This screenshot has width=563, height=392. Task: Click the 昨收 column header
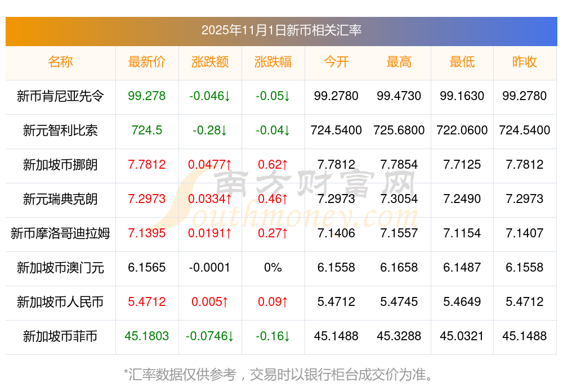click(525, 62)
